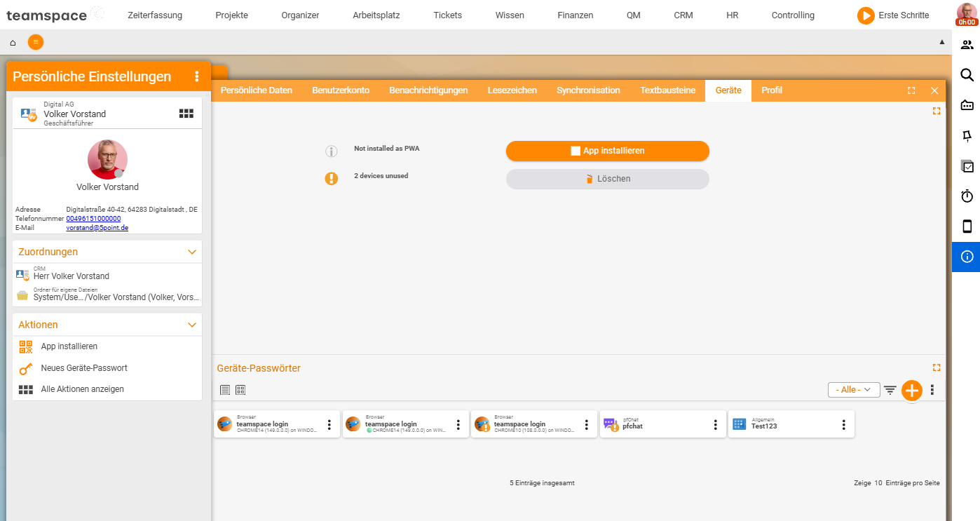Open the mobile device icon in sidebar
The width and height of the screenshot is (980, 521).
(967, 226)
